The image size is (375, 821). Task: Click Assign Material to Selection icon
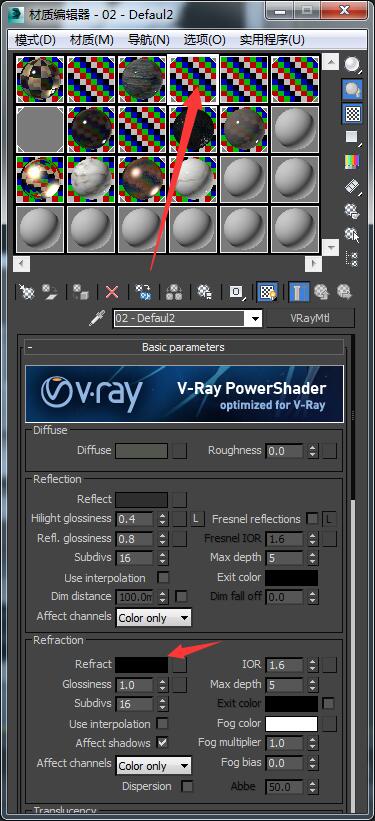(80, 292)
